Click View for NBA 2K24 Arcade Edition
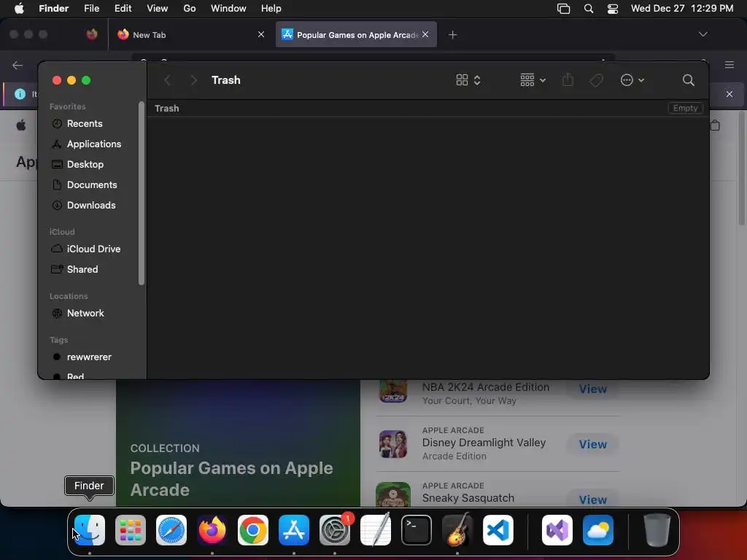747x560 pixels. click(592, 389)
